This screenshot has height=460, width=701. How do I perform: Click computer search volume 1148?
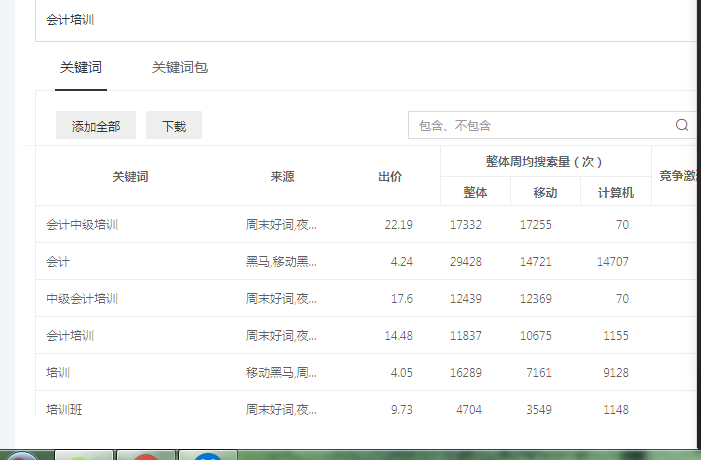click(x=616, y=409)
